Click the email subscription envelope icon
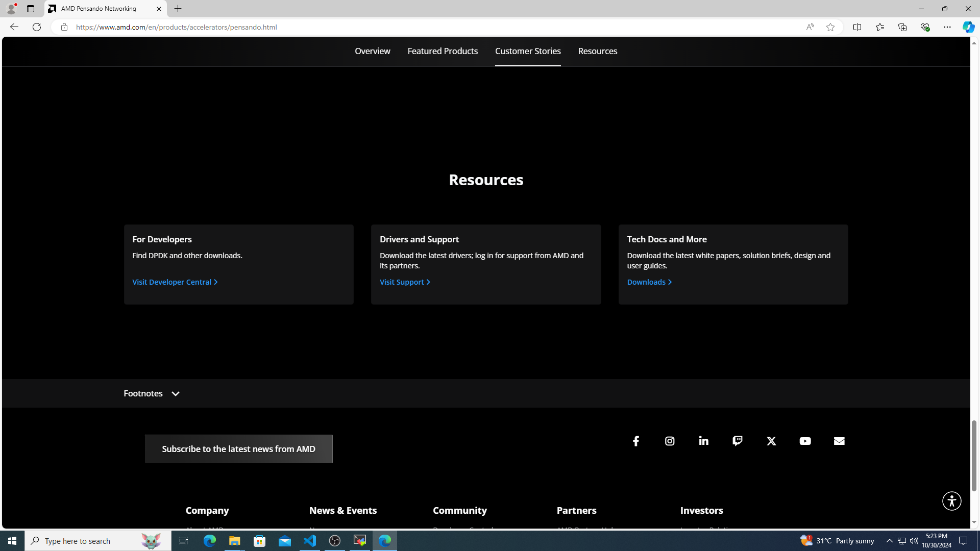Image resolution: width=980 pixels, height=551 pixels. (839, 441)
